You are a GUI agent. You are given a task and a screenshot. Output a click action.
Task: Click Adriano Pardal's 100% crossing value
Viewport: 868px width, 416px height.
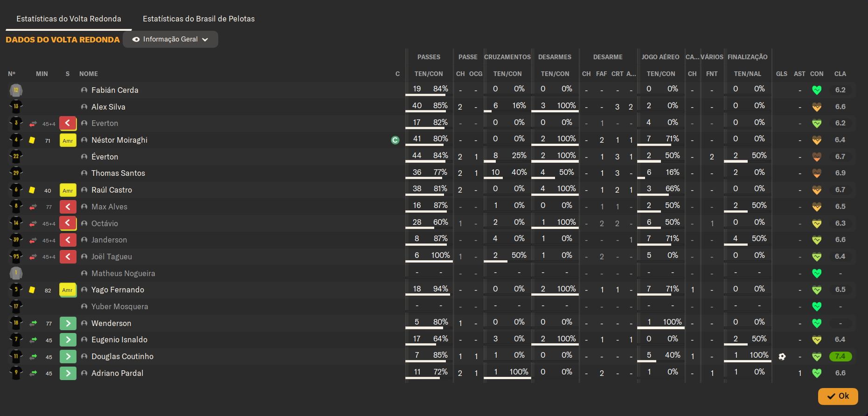tap(519, 372)
